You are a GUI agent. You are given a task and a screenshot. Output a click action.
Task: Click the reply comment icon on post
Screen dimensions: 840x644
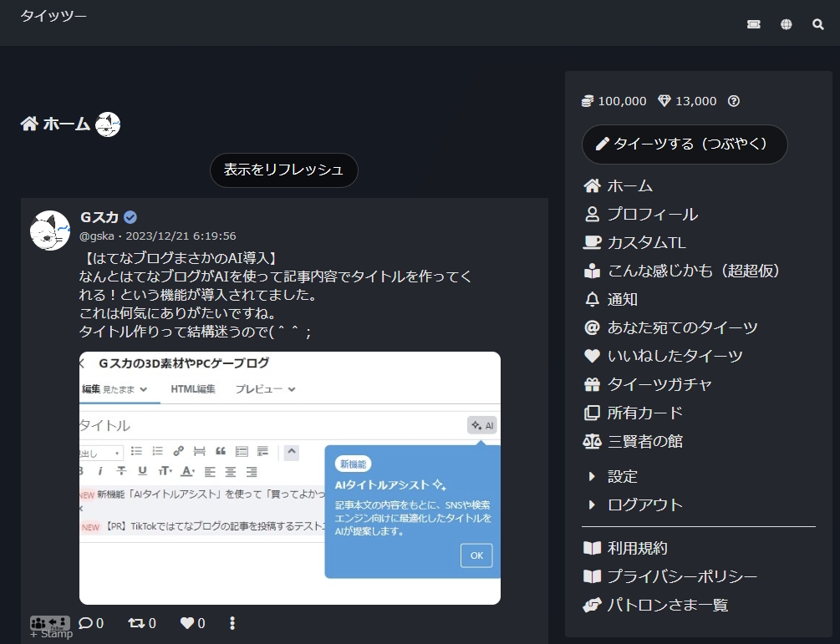85,622
